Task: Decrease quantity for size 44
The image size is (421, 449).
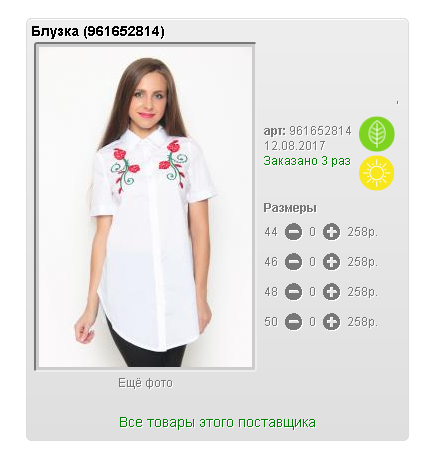Action: [x=293, y=232]
